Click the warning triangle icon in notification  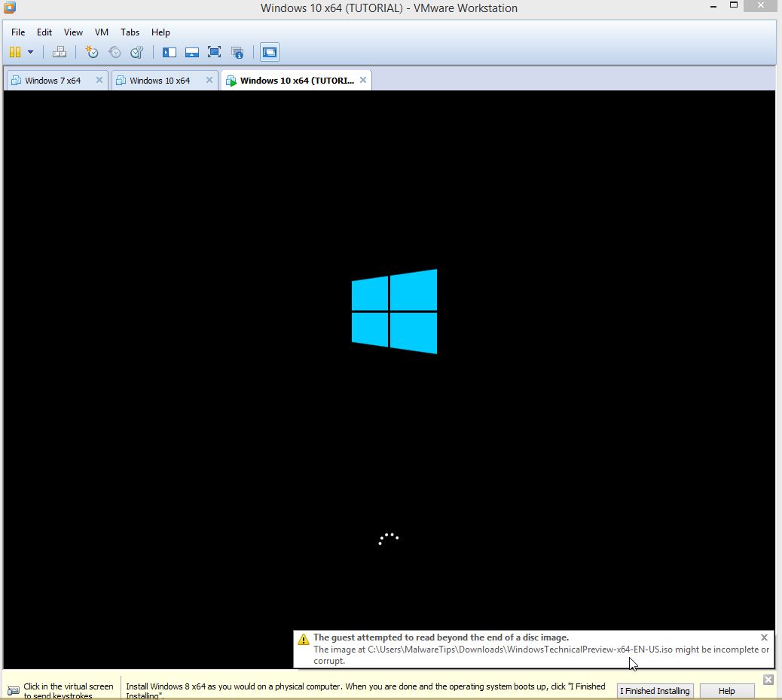tap(303, 639)
